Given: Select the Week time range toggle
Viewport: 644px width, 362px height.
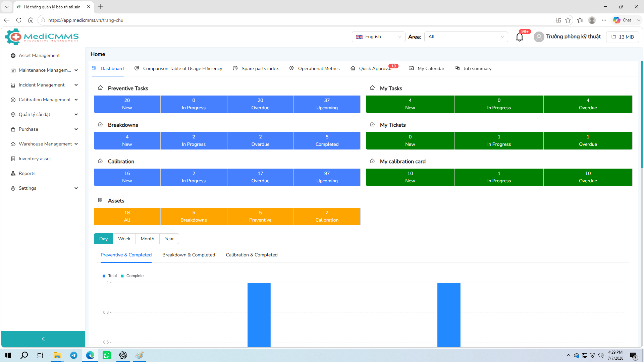Looking at the screenshot, I should (x=124, y=239).
